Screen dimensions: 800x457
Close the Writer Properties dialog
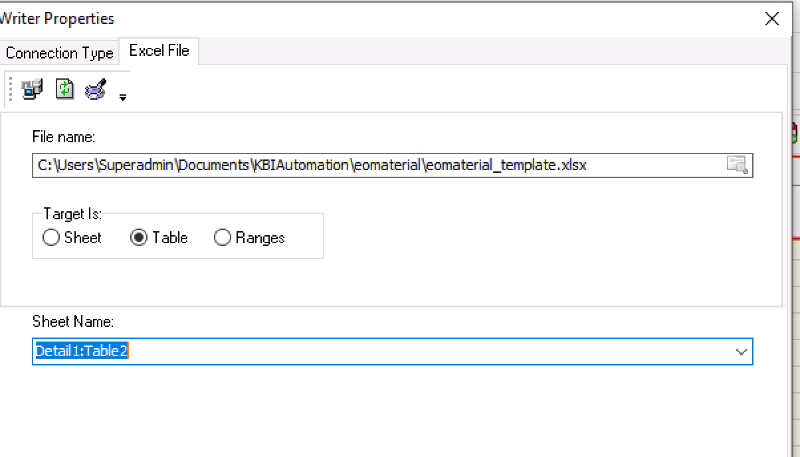pyautogui.click(x=772, y=19)
